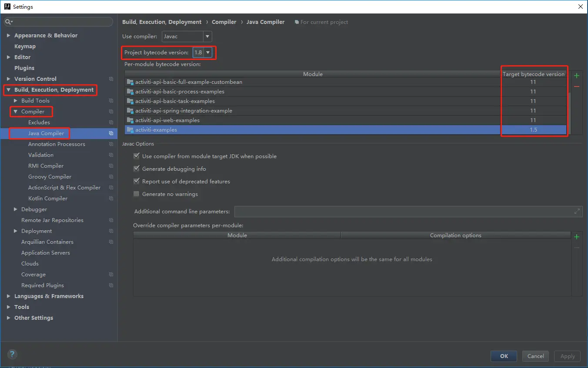588x368 pixels.
Task: Click the IntelliJ icon in the title bar
Action: (x=7, y=7)
